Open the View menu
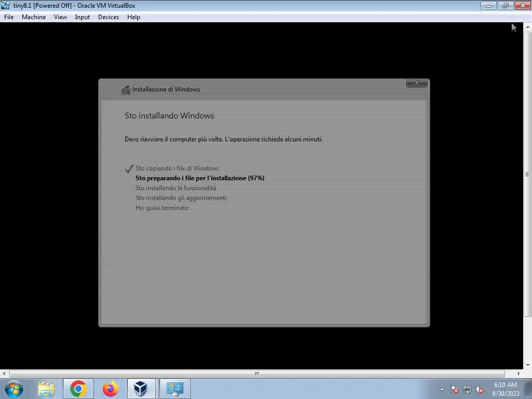Viewport: 532px width, 399px height. (x=60, y=17)
